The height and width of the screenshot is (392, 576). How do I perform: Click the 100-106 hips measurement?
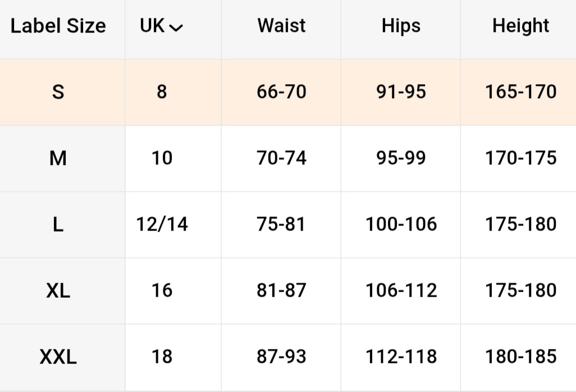[x=401, y=224]
